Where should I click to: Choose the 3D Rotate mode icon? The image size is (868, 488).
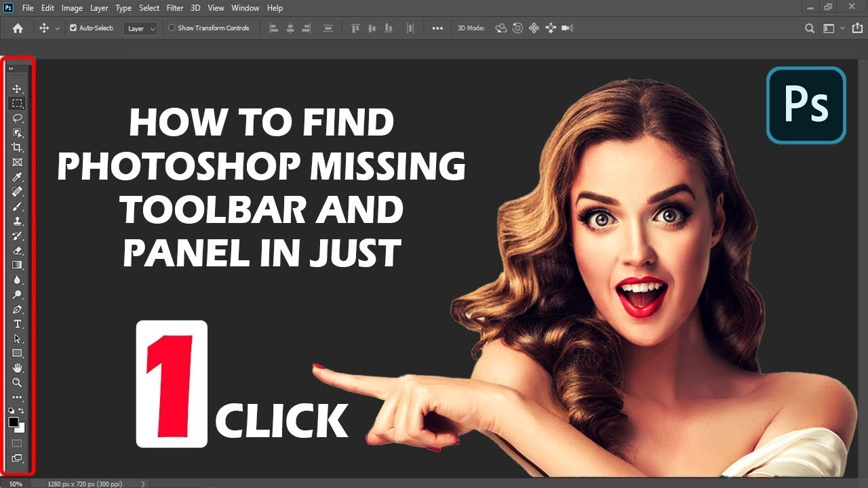point(501,28)
